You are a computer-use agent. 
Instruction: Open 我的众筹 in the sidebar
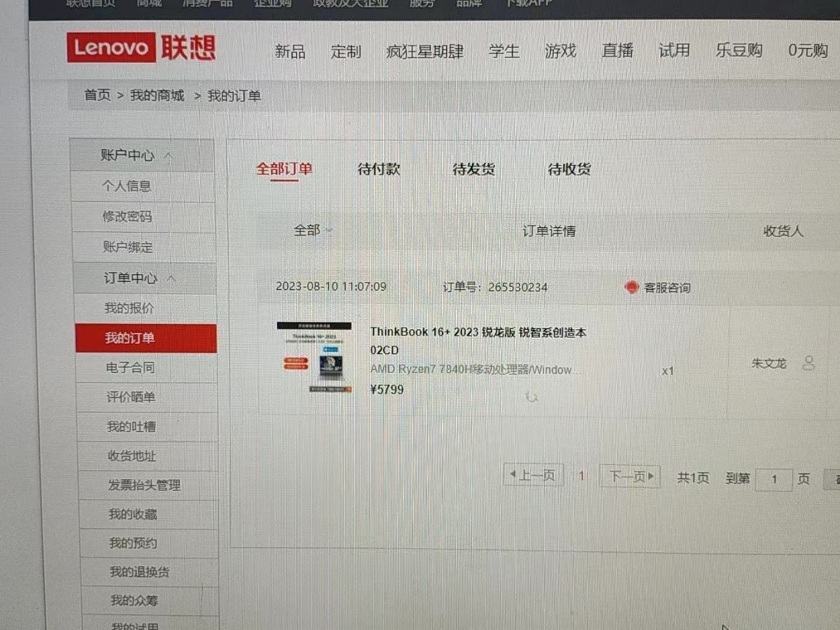pyautogui.click(x=134, y=601)
